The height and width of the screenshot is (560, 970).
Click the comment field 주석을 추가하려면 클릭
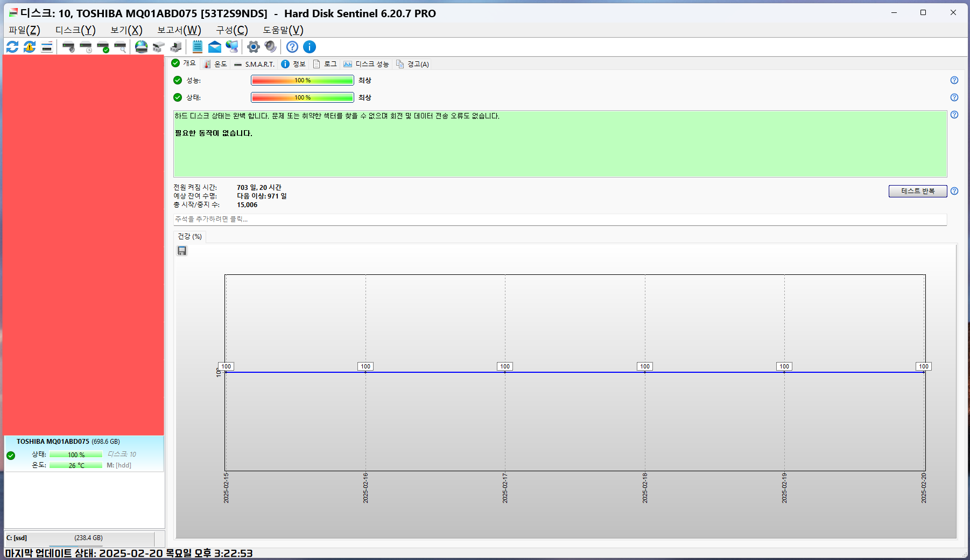click(x=560, y=219)
